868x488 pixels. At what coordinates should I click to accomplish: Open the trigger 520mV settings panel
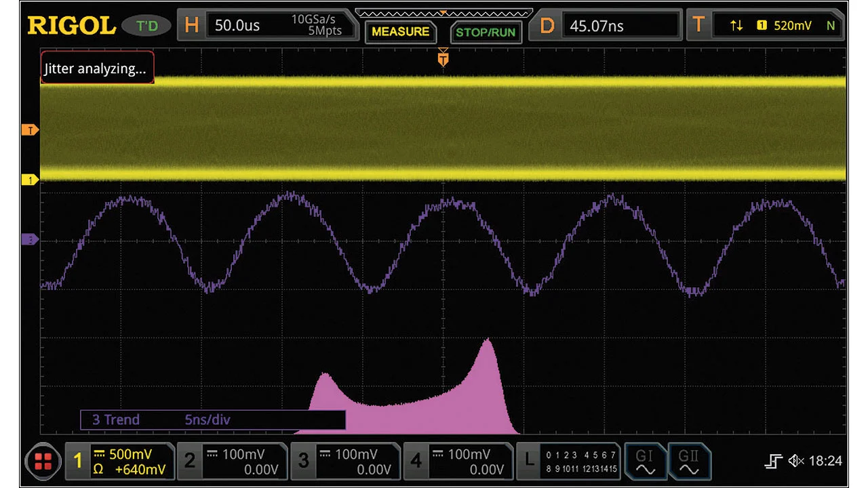coord(767,26)
